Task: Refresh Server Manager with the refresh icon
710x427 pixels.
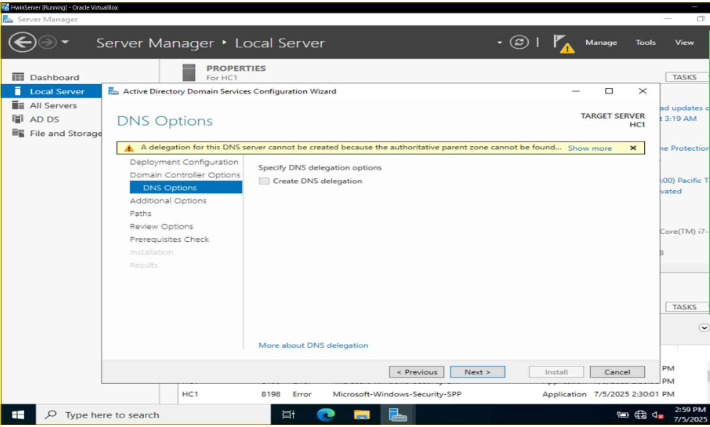Action: pos(519,43)
